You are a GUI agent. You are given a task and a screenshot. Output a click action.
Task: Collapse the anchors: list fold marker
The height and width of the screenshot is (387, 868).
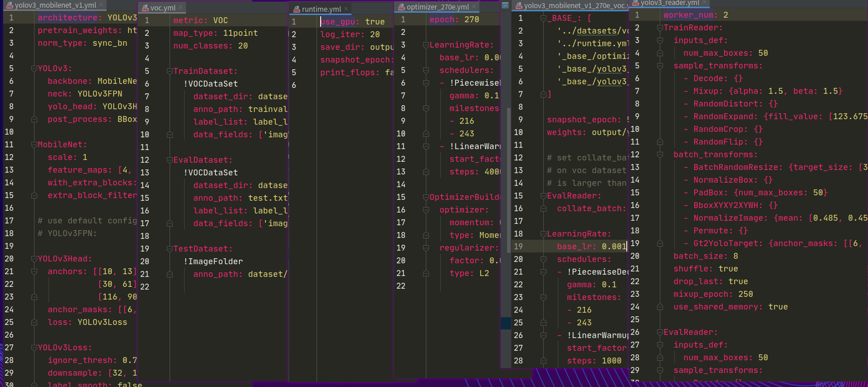click(x=34, y=271)
